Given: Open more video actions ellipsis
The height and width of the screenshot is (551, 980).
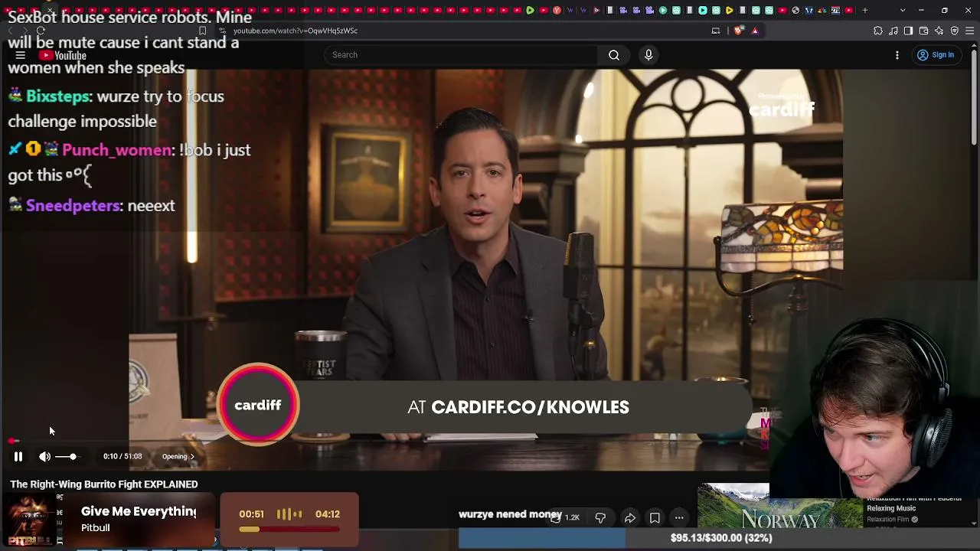Looking at the screenshot, I should [679, 518].
